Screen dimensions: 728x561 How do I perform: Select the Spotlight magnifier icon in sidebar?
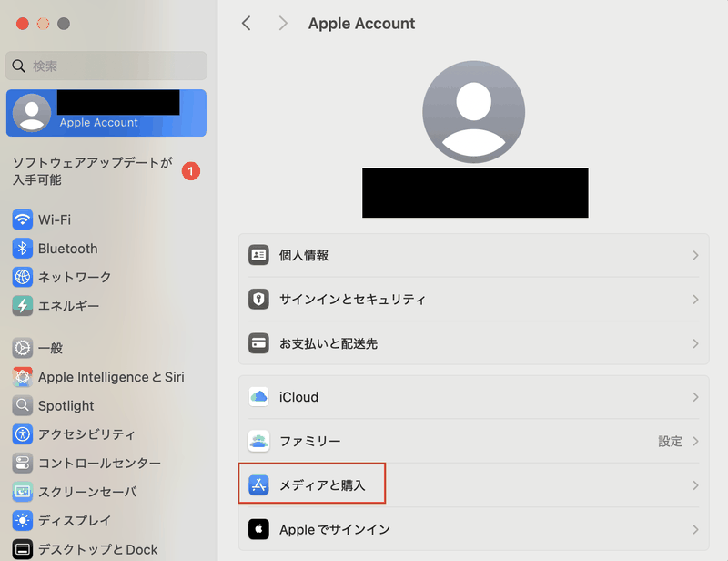pyautogui.click(x=22, y=405)
